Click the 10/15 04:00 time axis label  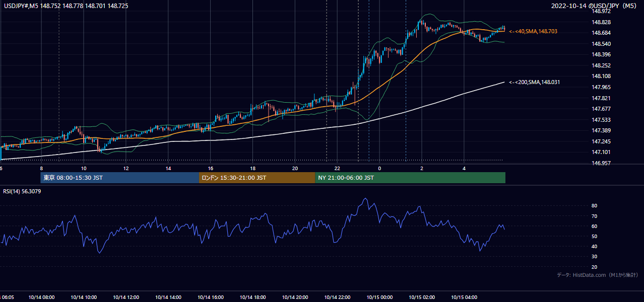(464, 297)
